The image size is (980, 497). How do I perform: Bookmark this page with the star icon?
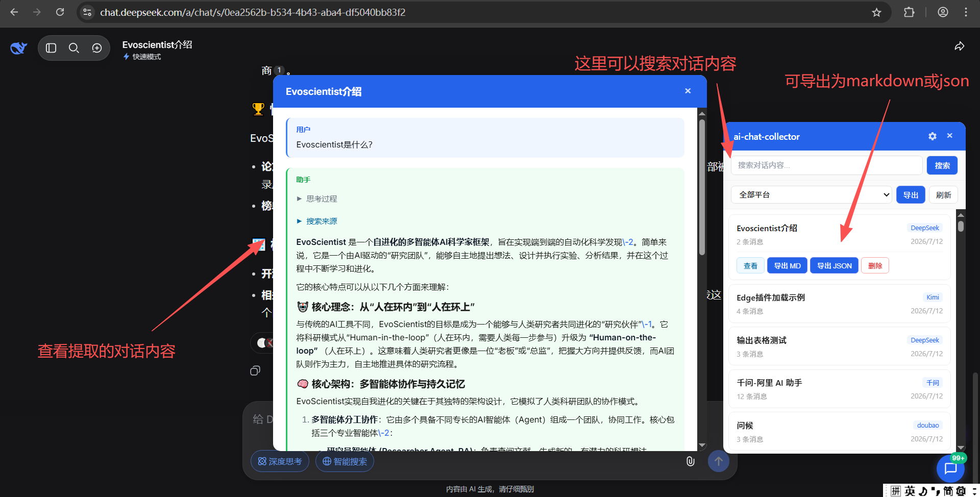876,12
